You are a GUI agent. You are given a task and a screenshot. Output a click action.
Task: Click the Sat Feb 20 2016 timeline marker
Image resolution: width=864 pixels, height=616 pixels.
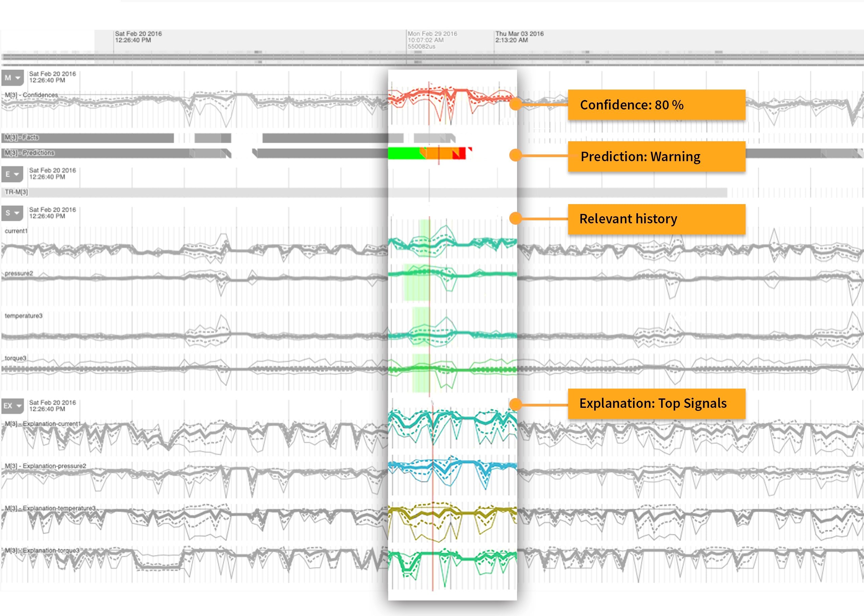[138, 37]
